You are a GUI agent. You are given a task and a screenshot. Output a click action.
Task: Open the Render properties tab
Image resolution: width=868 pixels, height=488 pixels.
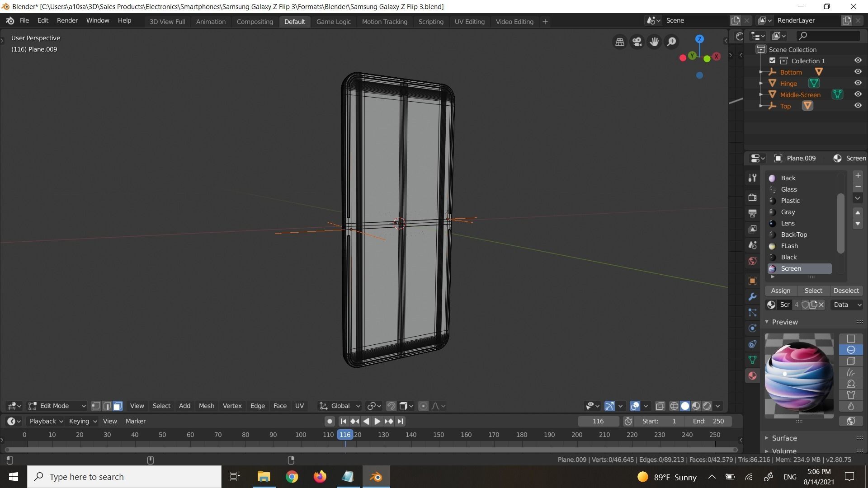click(752, 197)
